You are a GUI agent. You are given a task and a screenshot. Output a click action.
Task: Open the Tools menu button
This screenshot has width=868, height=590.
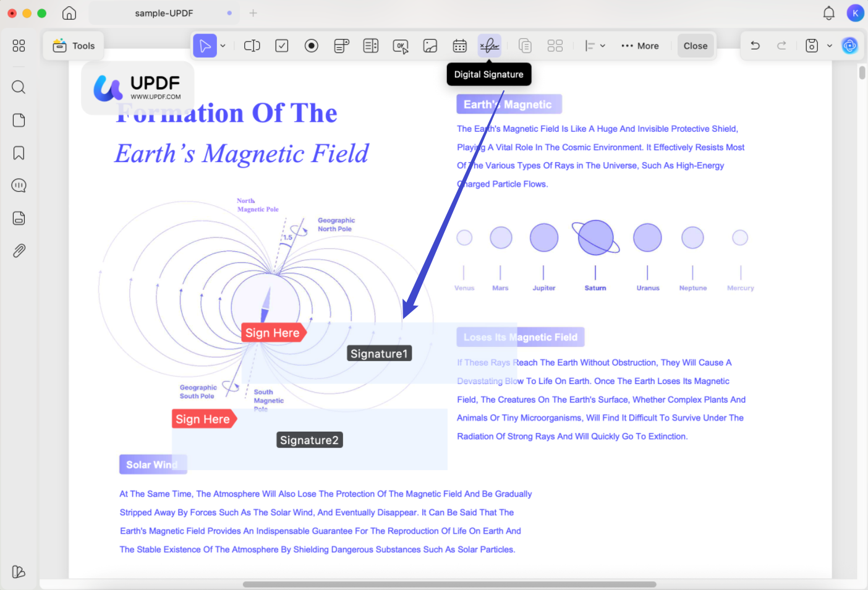tap(74, 46)
